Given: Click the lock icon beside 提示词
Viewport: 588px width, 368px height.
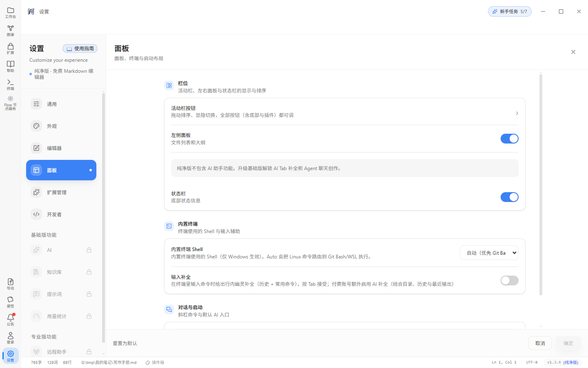Looking at the screenshot, I should coord(89,294).
